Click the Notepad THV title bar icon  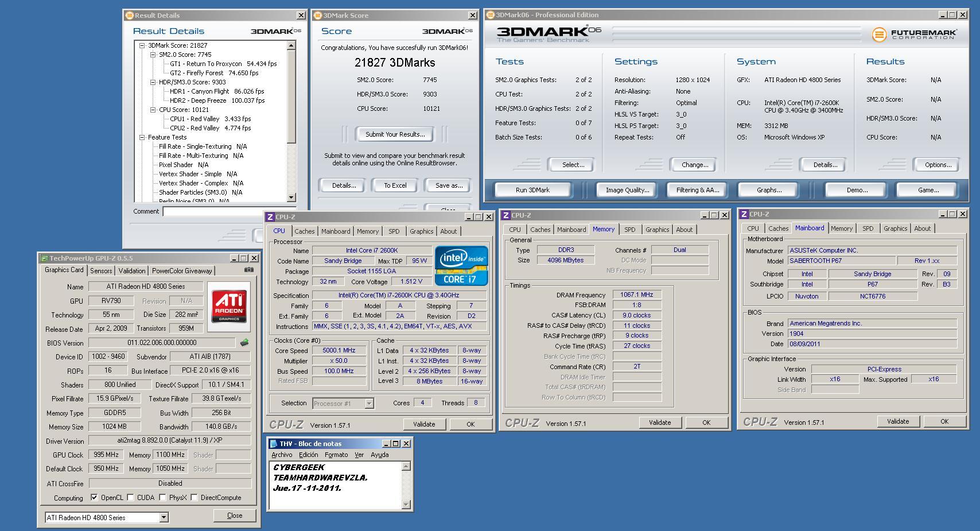(274, 444)
